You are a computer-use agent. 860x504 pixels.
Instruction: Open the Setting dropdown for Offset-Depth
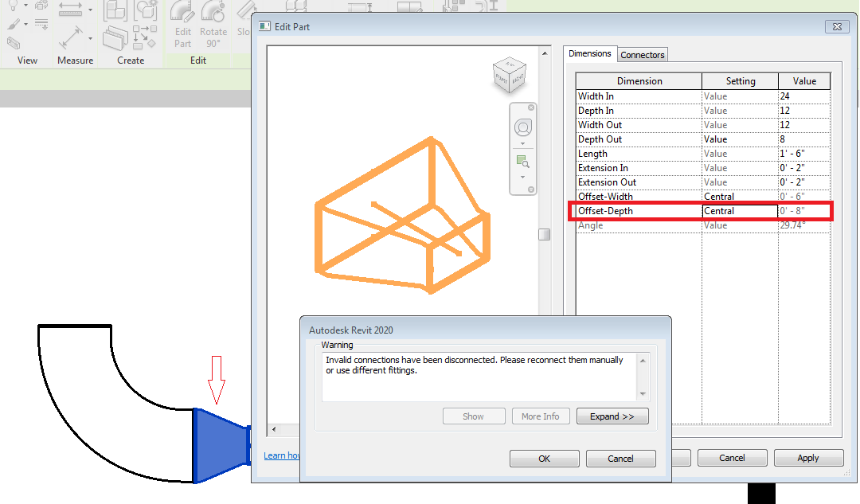pos(738,210)
